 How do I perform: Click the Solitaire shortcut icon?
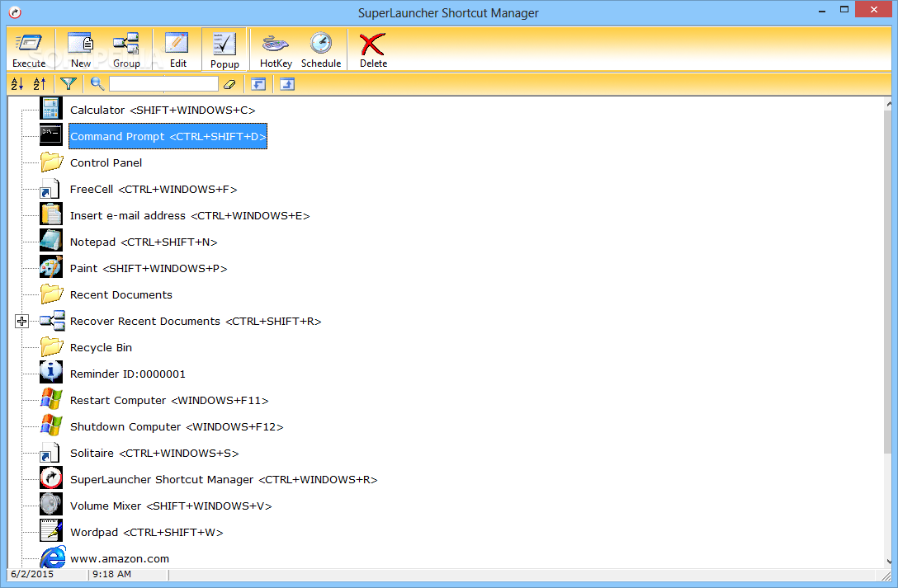[x=50, y=453]
